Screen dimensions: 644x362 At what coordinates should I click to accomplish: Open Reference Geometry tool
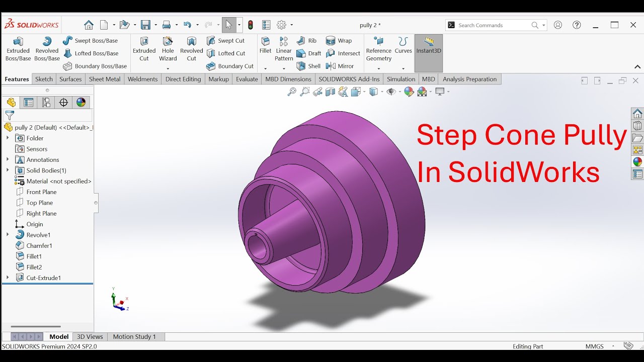379,49
